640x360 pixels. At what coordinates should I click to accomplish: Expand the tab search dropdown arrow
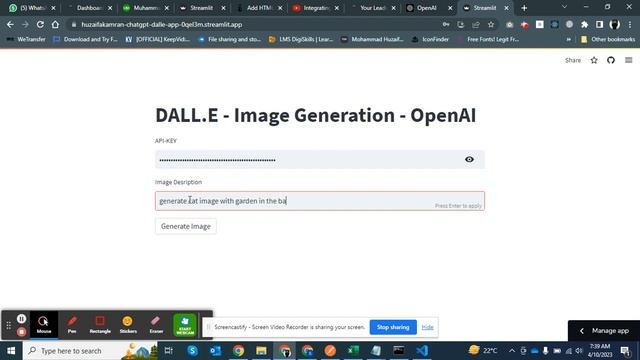click(564, 7)
